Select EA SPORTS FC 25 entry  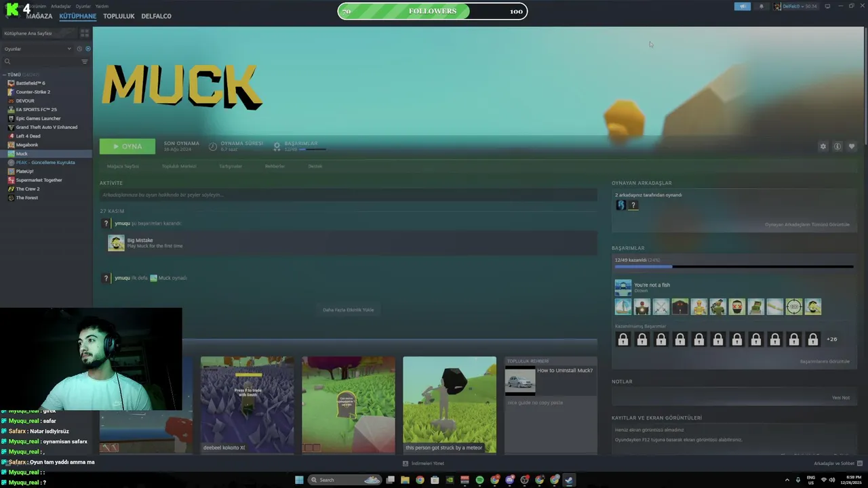pyautogui.click(x=46, y=110)
